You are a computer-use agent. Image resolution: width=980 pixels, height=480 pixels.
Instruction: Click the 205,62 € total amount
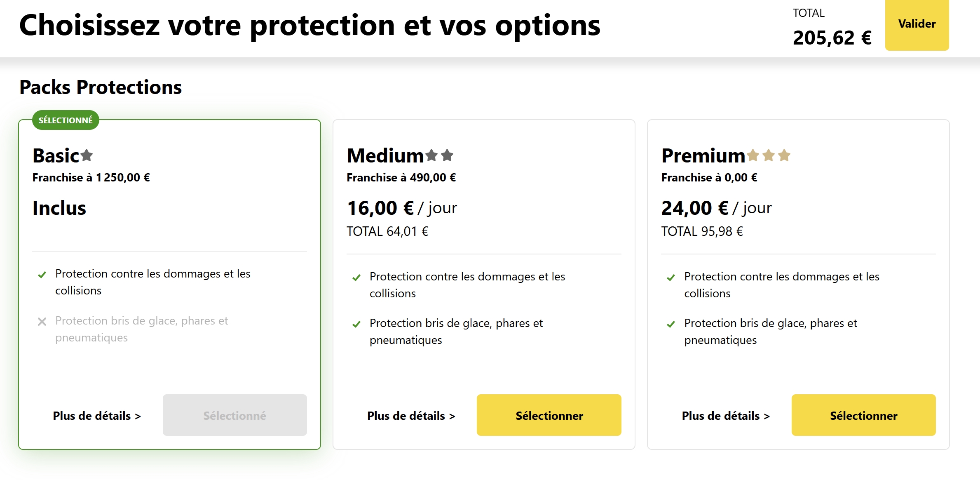click(832, 38)
